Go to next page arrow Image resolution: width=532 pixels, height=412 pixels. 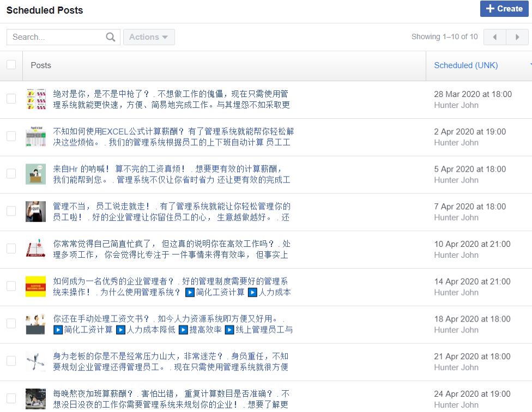(x=517, y=37)
